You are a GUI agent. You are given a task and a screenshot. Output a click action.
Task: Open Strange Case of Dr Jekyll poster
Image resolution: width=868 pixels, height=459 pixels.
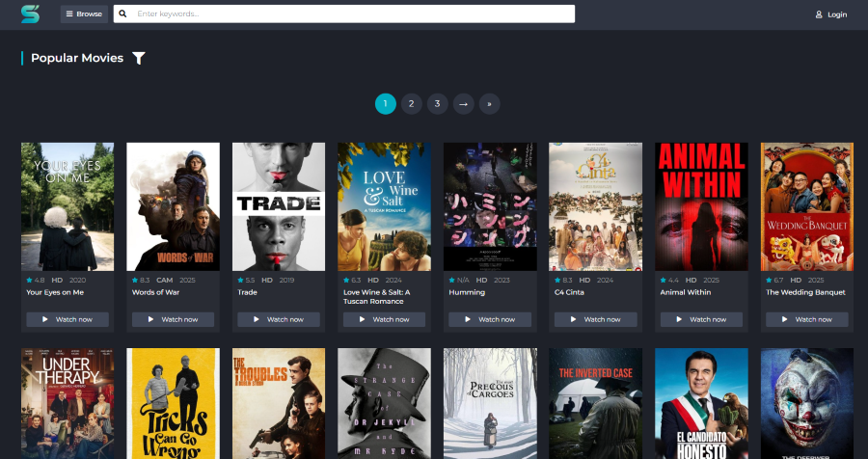(384, 404)
